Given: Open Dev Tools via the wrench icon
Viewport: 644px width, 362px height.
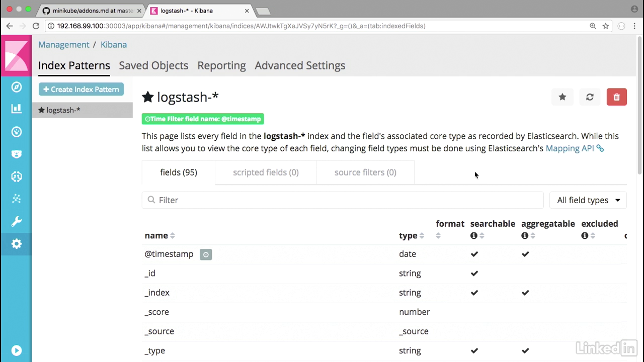Looking at the screenshot, I should pyautogui.click(x=17, y=221).
